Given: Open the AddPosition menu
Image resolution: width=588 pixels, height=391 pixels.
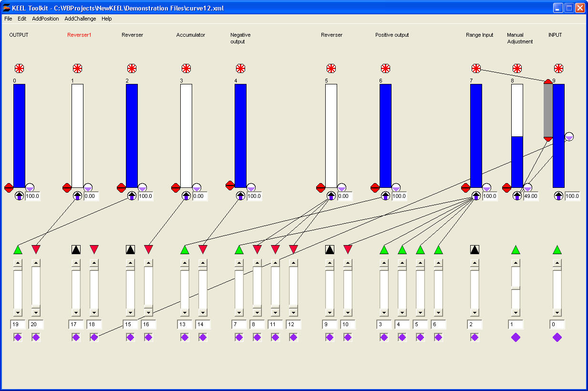Looking at the screenshot, I should tap(45, 19).
